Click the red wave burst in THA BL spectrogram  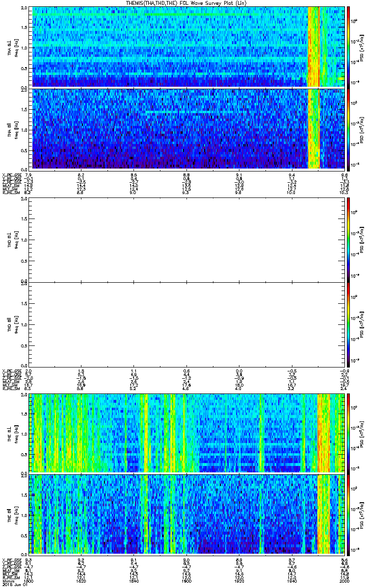click(313, 47)
